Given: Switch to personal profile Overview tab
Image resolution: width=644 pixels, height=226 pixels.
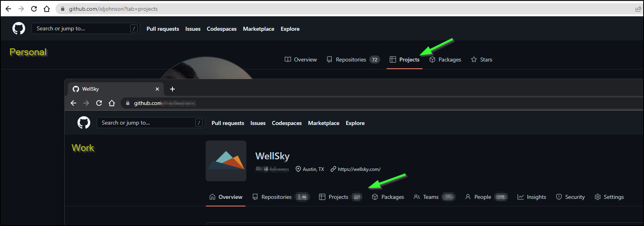Looking at the screenshot, I should coord(301,59).
